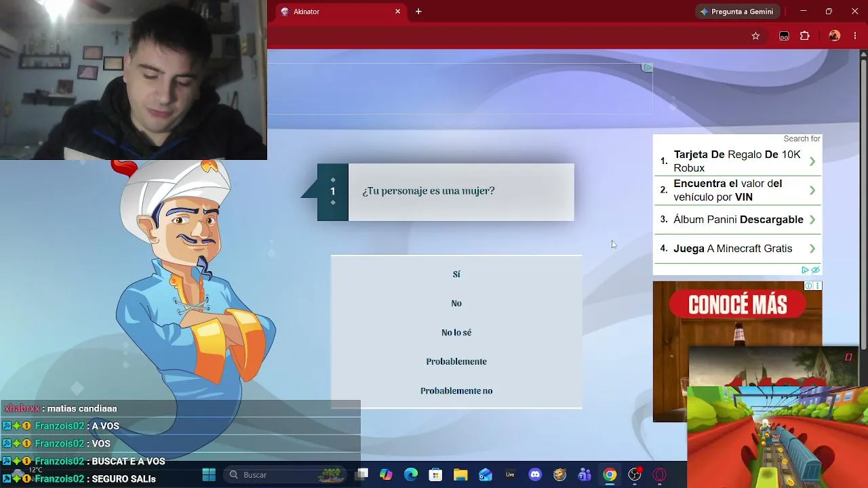
Task: Open "Álbum Panini Descargable" ad link
Action: pyautogui.click(x=738, y=220)
